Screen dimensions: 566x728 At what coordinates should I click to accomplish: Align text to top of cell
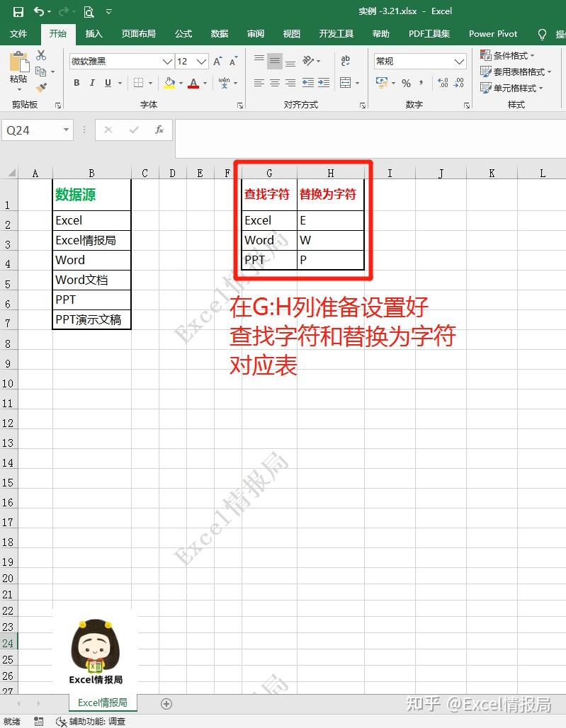point(259,60)
